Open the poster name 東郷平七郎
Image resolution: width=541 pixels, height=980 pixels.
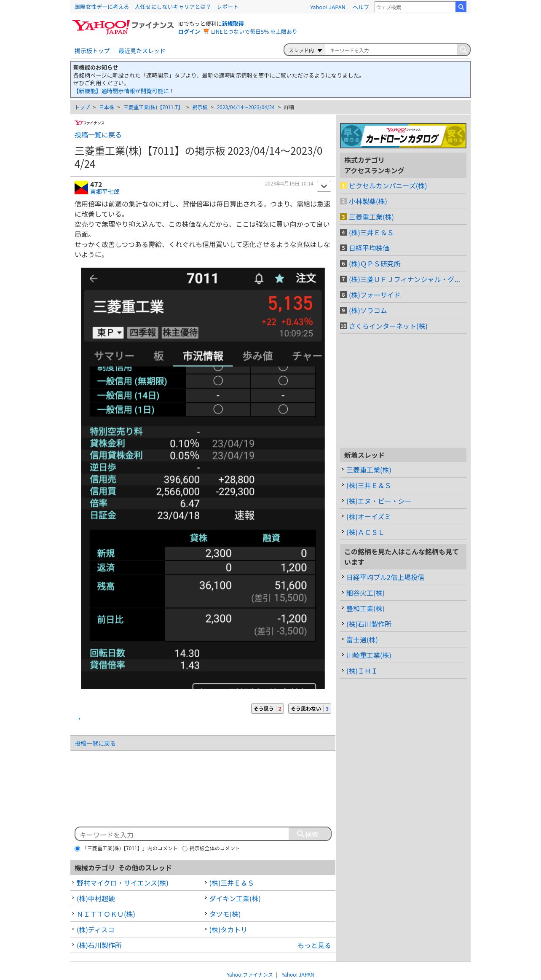pyautogui.click(x=105, y=192)
